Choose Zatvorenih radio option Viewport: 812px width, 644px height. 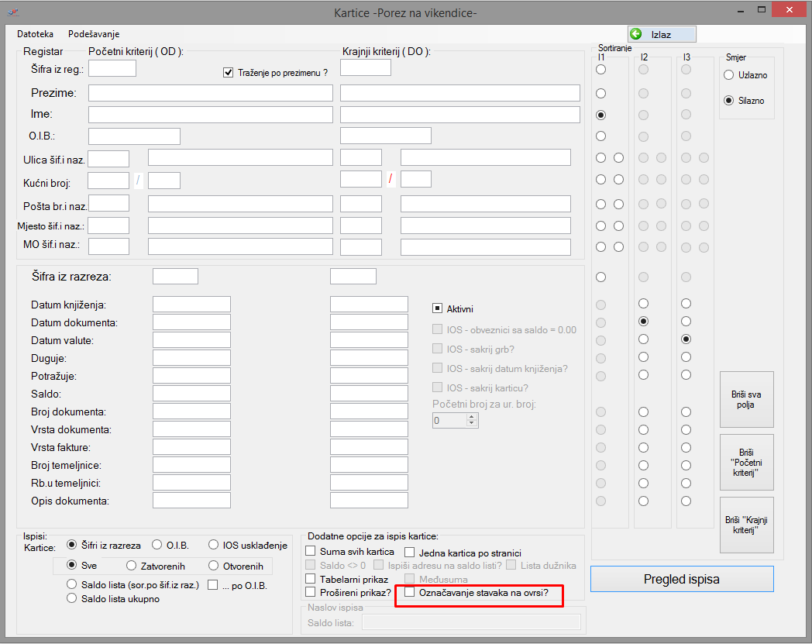[x=131, y=566]
